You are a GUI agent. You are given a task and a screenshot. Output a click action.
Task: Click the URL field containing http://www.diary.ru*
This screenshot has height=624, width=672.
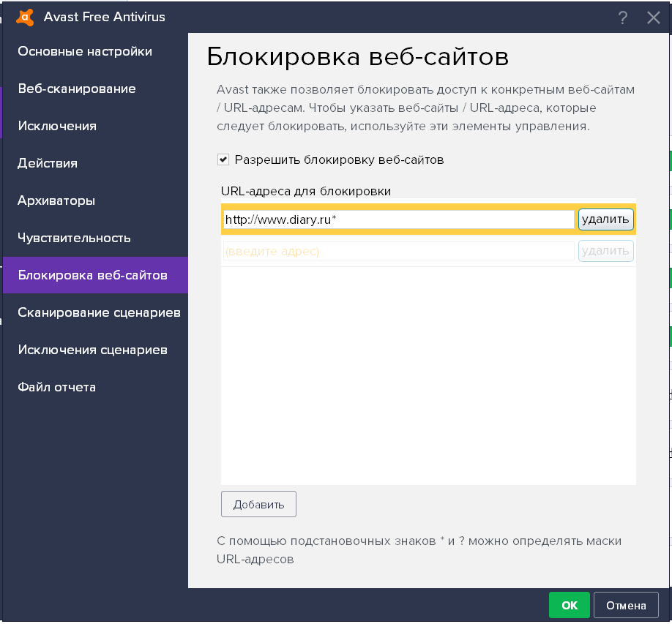click(399, 218)
